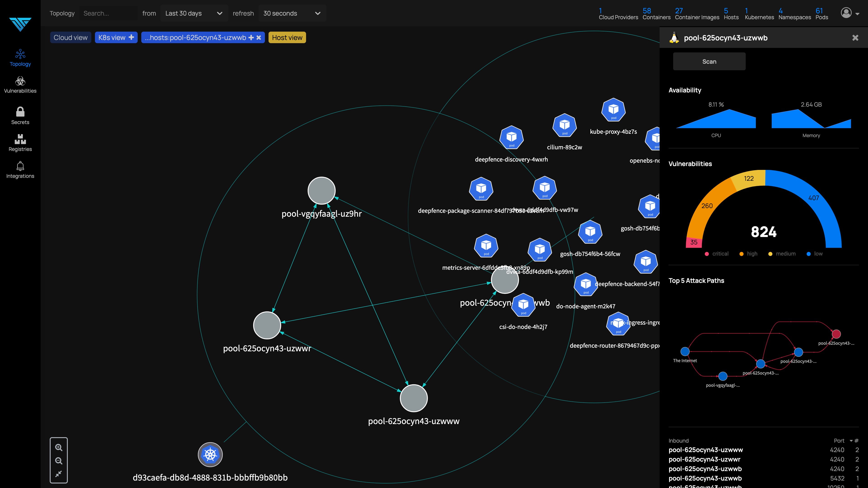The width and height of the screenshot is (868, 488).
Task: Open the 58 Containers count link
Action: tap(656, 14)
